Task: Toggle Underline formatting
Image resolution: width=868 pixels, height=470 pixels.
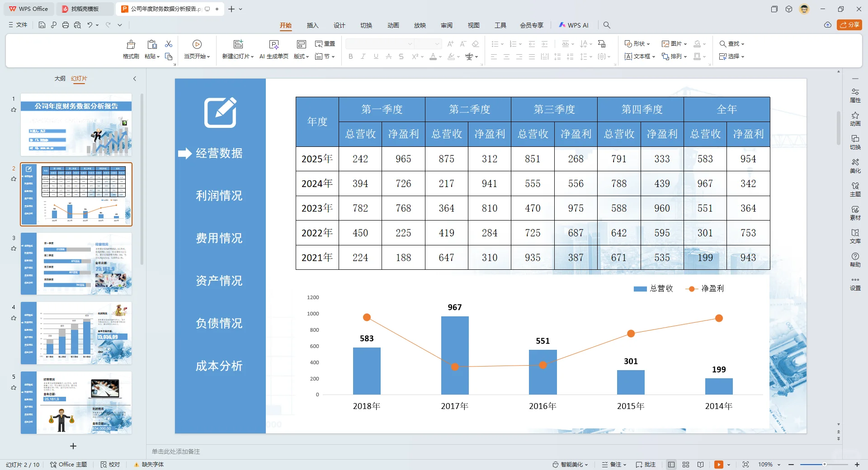Action: tap(376, 56)
